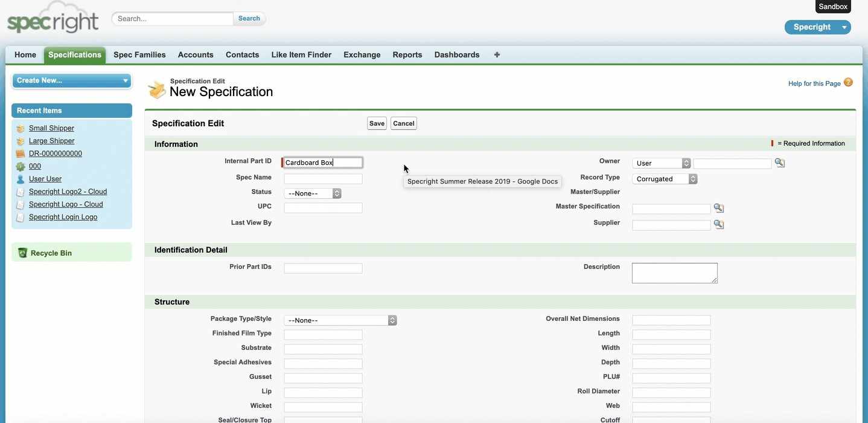Open the Master Specification lookup icon
Image resolution: width=868 pixels, height=423 pixels.
[x=718, y=208]
